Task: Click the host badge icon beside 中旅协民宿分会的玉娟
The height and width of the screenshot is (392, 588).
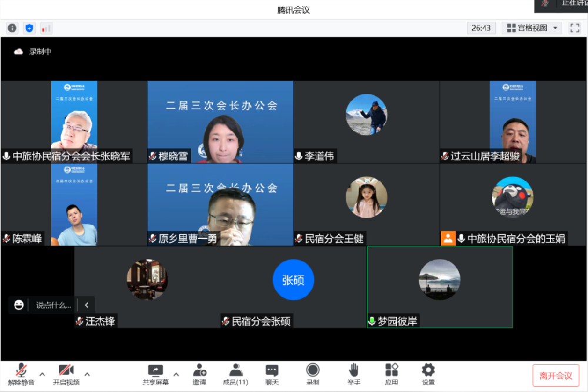Action: pos(448,238)
